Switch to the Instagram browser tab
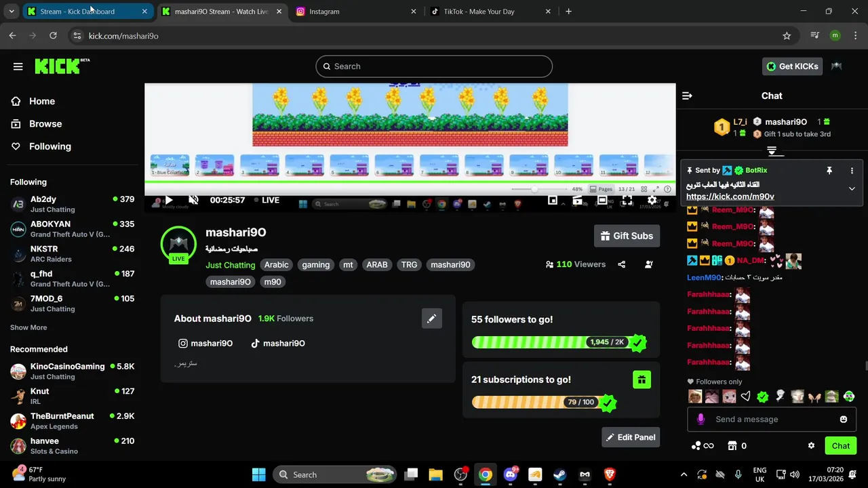 pyautogui.click(x=358, y=12)
